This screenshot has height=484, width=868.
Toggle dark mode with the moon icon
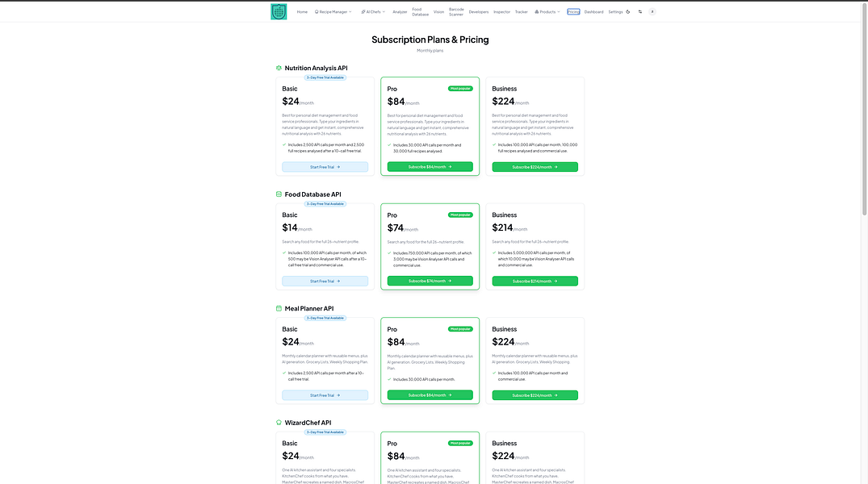[627, 11]
